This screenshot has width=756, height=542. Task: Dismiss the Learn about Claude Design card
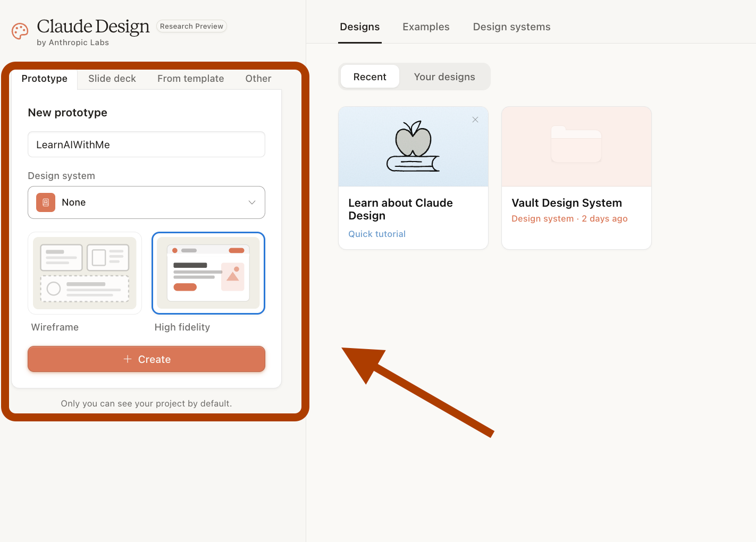(x=475, y=120)
